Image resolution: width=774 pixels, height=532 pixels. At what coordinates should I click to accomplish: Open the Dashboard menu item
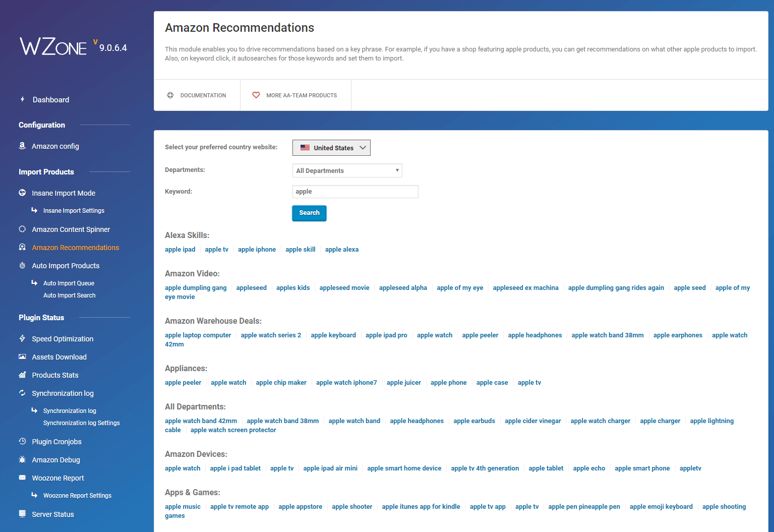pos(51,100)
